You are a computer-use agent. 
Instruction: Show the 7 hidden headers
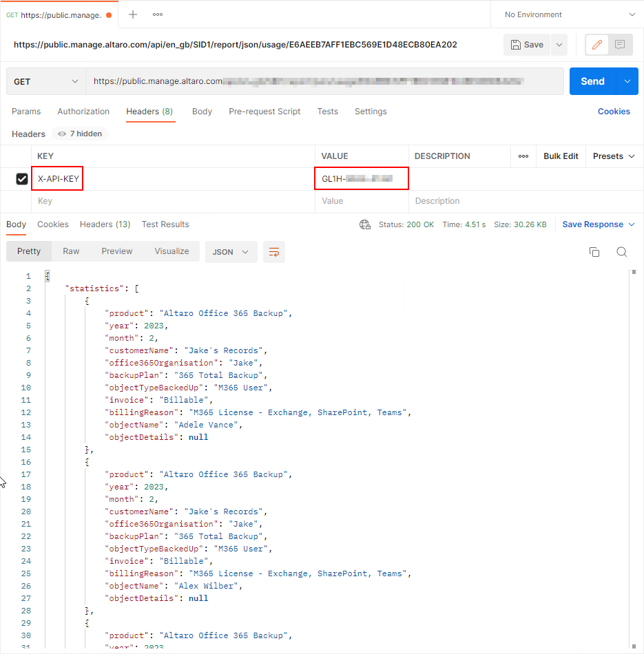(80, 134)
